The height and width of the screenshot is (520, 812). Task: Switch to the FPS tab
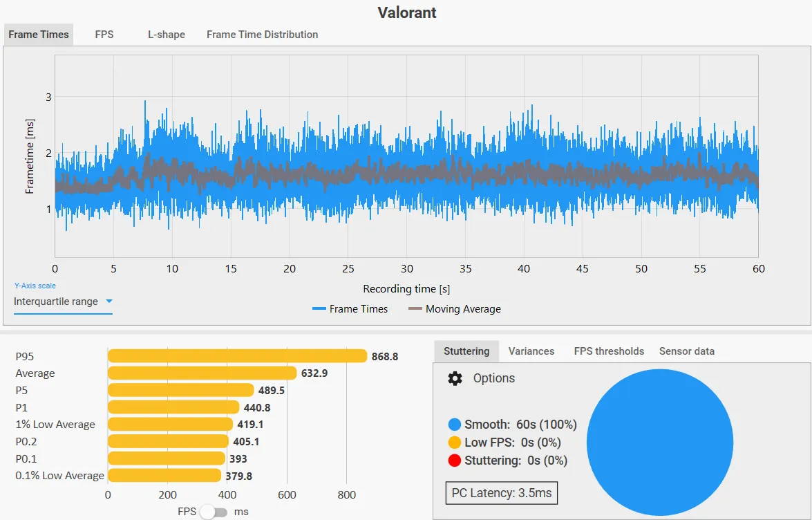[104, 35]
